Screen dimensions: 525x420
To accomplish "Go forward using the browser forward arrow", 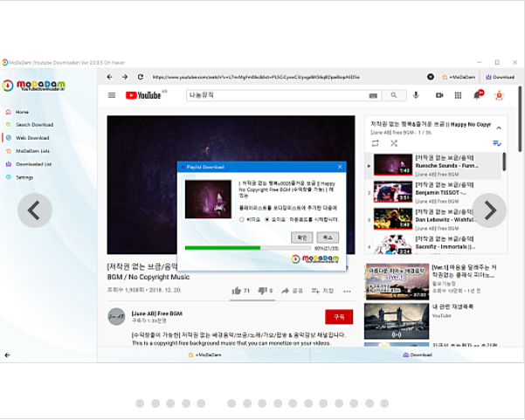I will [125, 77].
